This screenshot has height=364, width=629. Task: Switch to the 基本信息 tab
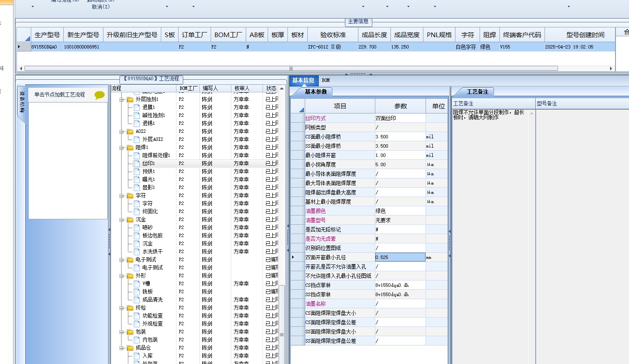coord(303,80)
